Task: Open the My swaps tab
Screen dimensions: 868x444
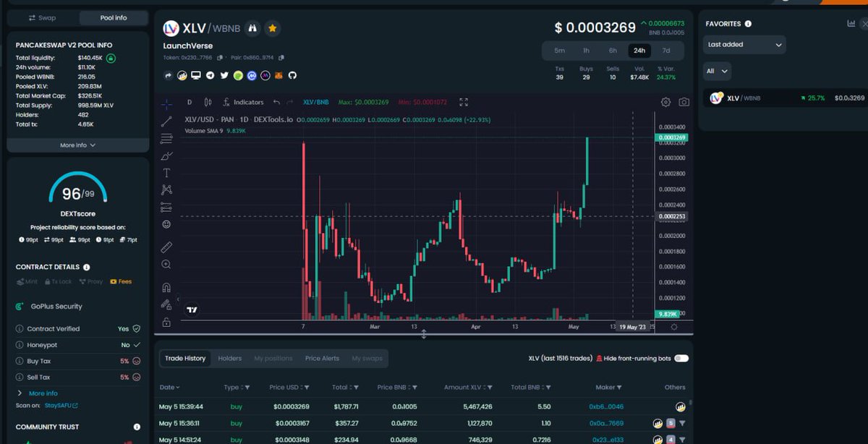Action: pyautogui.click(x=367, y=358)
